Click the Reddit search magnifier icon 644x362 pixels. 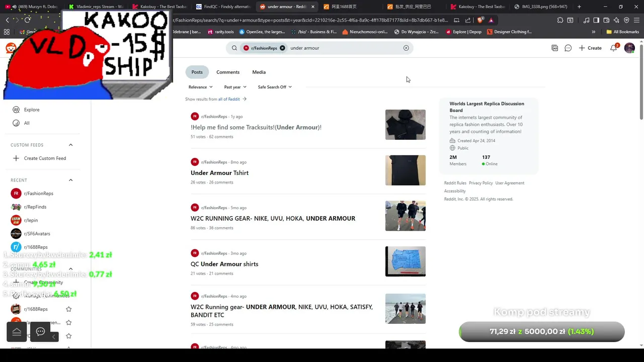234,48
